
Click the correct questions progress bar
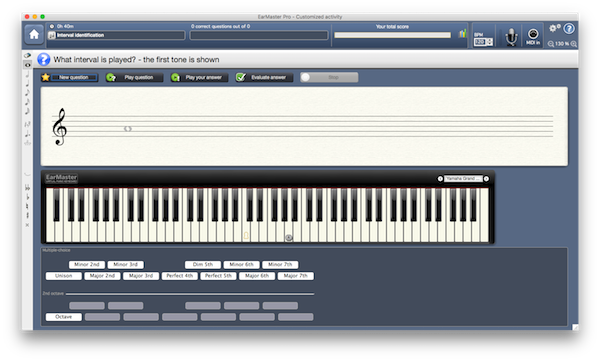[x=259, y=35]
